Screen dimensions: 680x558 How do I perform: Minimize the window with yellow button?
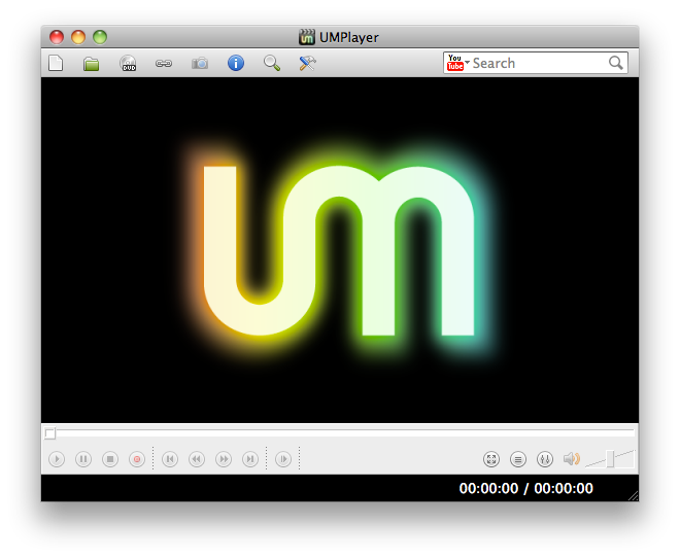pos(78,37)
